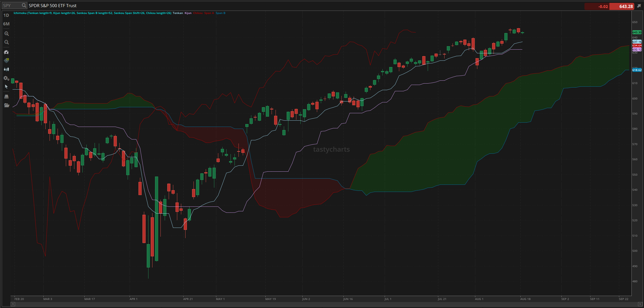The width and height of the screenshot is (644, 308).
Task: Click the zoom in magnifier icon
Action: click(x=6, y=34)
